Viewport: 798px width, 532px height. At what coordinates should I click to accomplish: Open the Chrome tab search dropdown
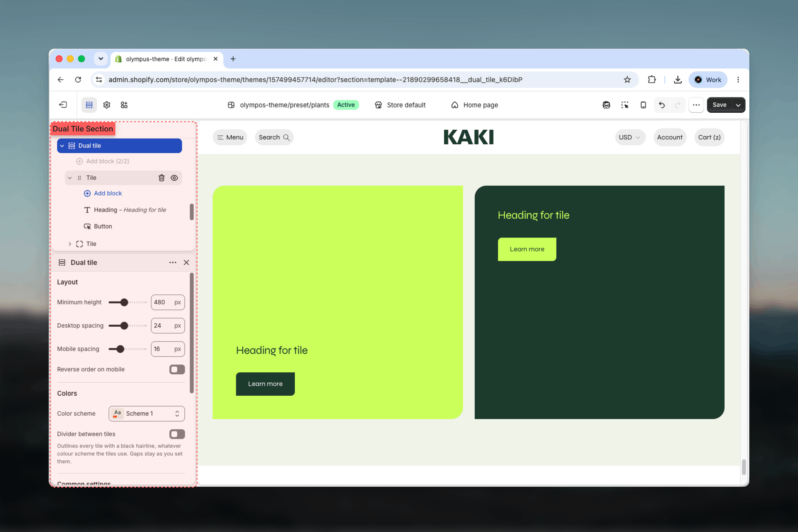pos(101,59)
